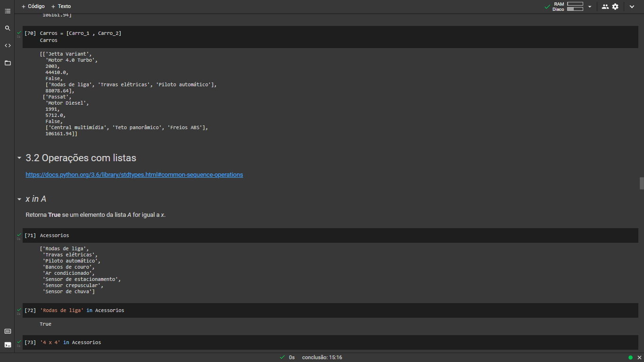
Task: Open the search panel icon in left sidebar
Action: coord(8,28)
